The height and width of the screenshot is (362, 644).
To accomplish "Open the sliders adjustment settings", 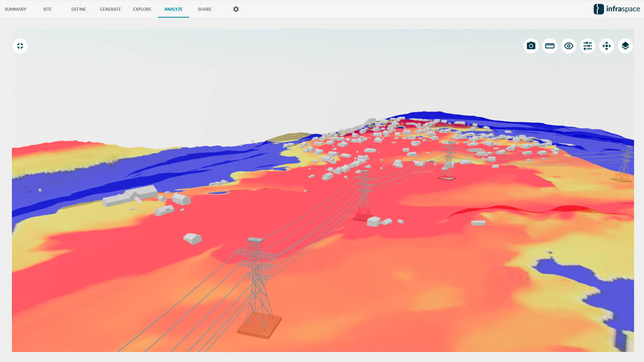I will 588,46.
